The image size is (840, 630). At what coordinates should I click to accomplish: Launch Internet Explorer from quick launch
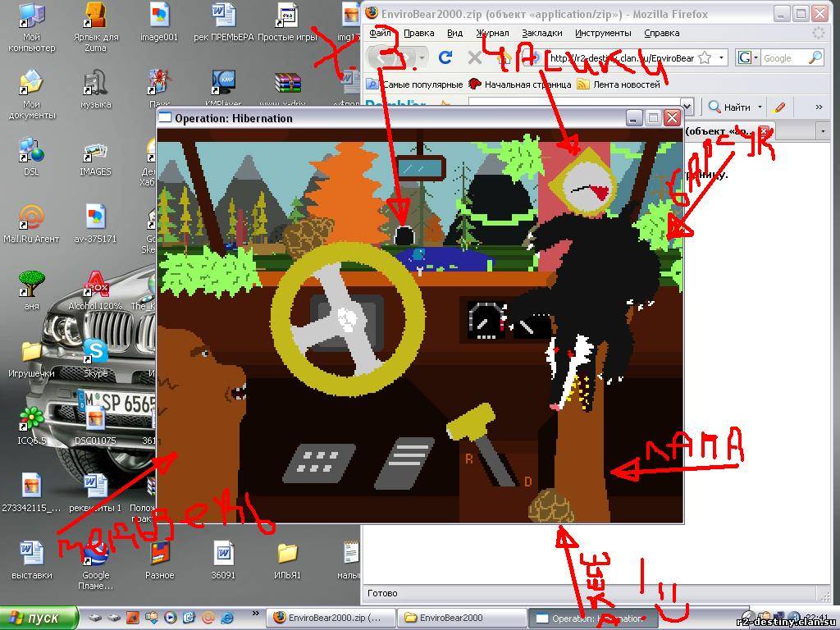click(228, 619)
